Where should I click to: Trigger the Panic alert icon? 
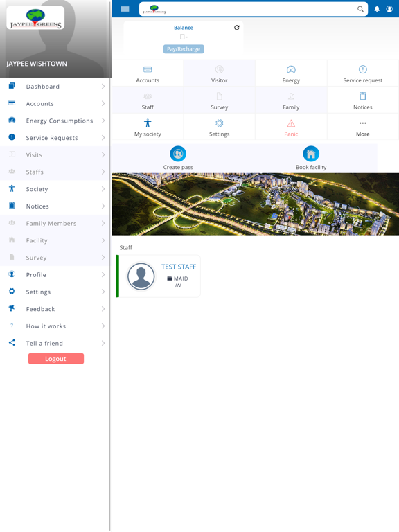pyautogui.click(x=291, y=123)
